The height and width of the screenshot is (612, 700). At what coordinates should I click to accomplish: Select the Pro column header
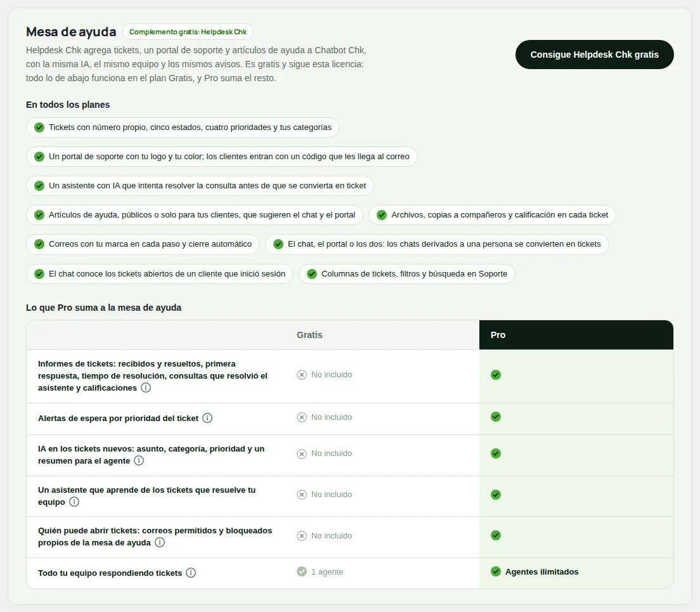click(x=576, y=335)
